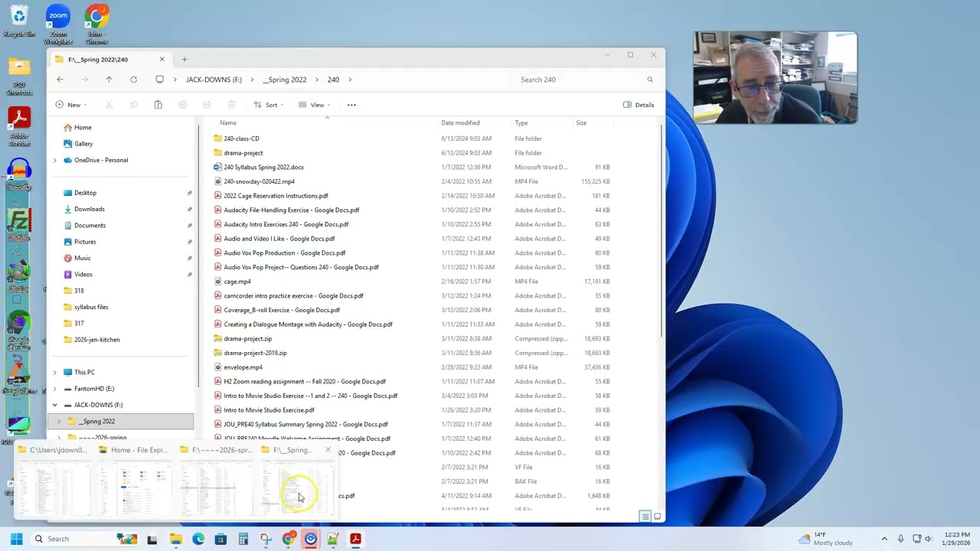Click JACK-DOWNS (F:) in address breadcrumb
Viewport: 980px width, 551px height.
coord(214,80)
